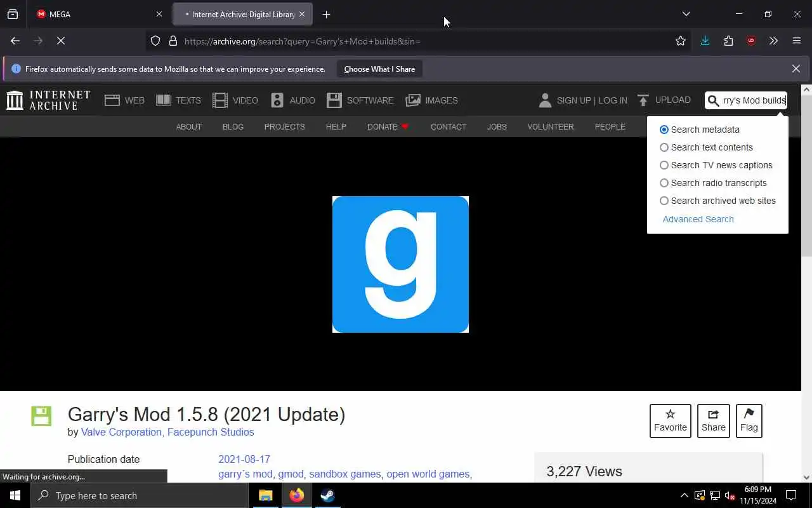Viewport: 812px width, 508px height.
Task: Open a new browser tab
Action: point(326,14)
